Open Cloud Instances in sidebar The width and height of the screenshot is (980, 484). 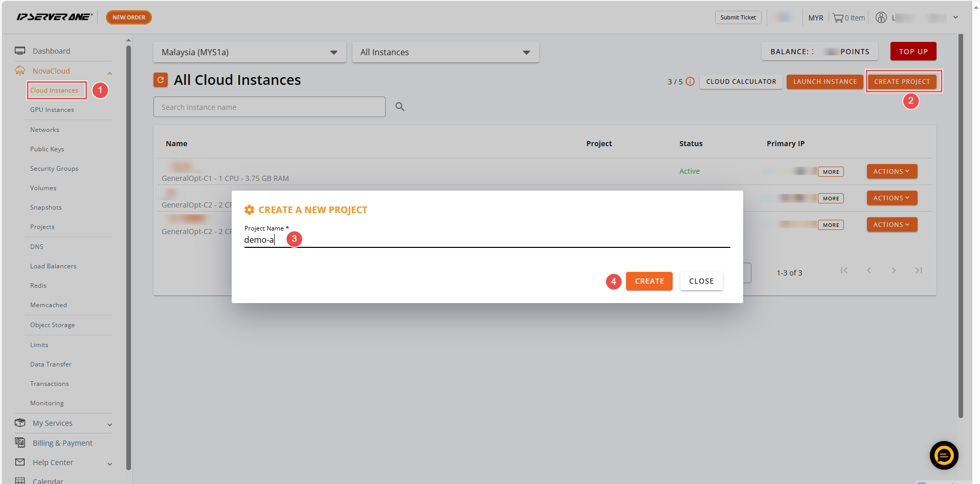pos(54,90)
